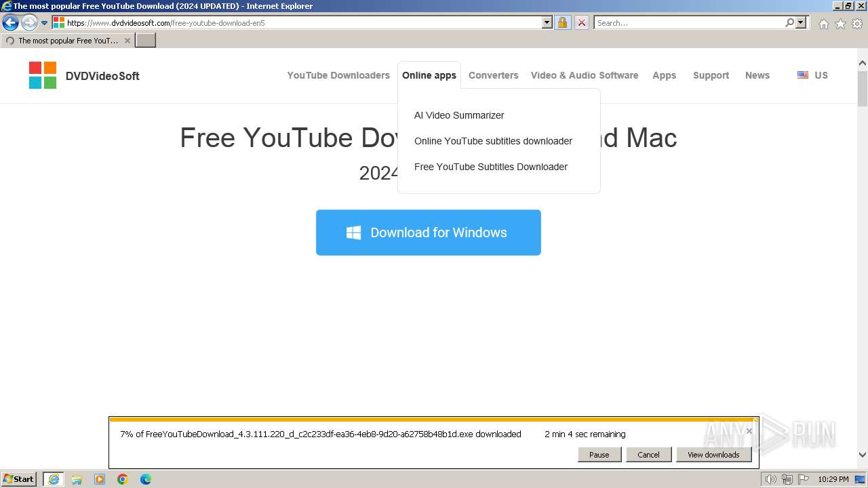The height and width of the screenshot is (488, 868).
Task: Close the current browser tab
Action: point(127,41)
